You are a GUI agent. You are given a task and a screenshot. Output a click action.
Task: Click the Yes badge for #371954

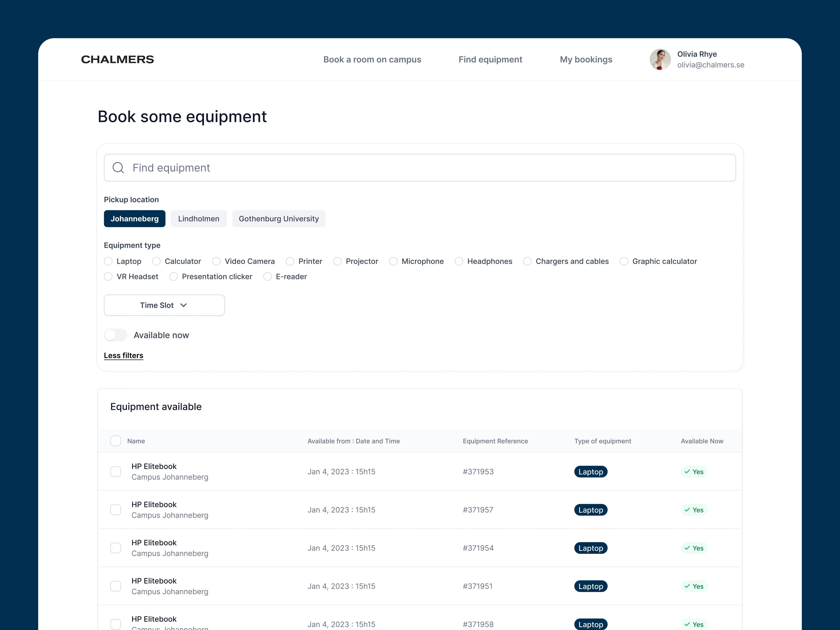pyautogui.click(x=694, y=548)
